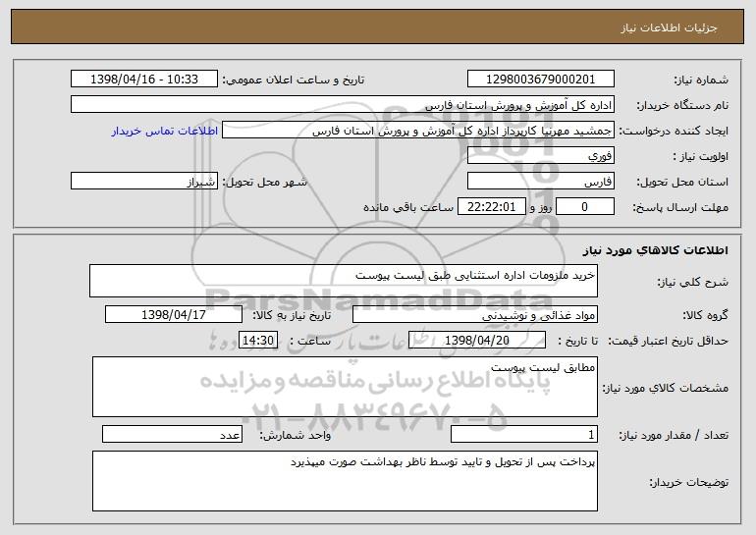Click the unit of measure field عدد

coord(172,434)
